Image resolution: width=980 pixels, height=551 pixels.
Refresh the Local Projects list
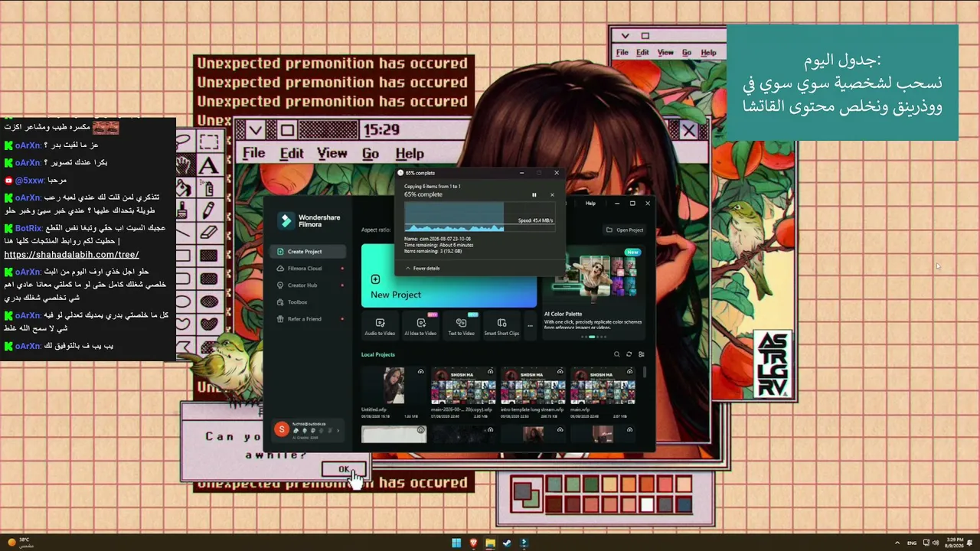pyautogui.click(x=629, y=354)
